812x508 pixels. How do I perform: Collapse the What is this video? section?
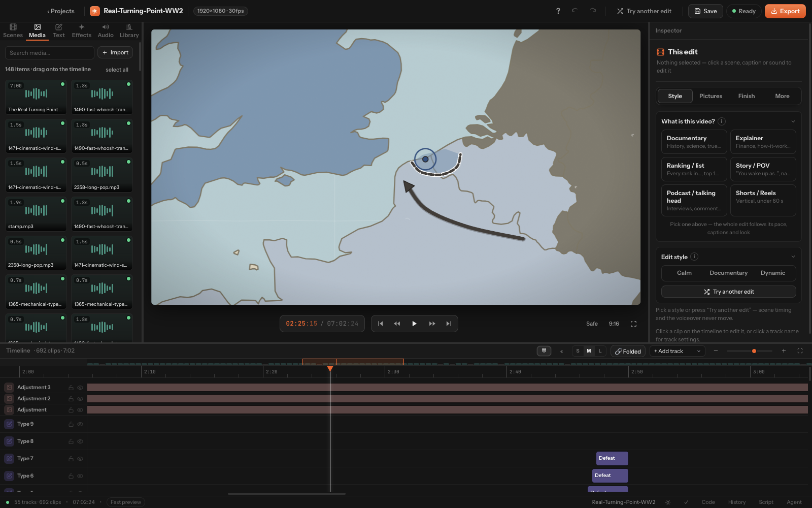[x=793, y=121]
